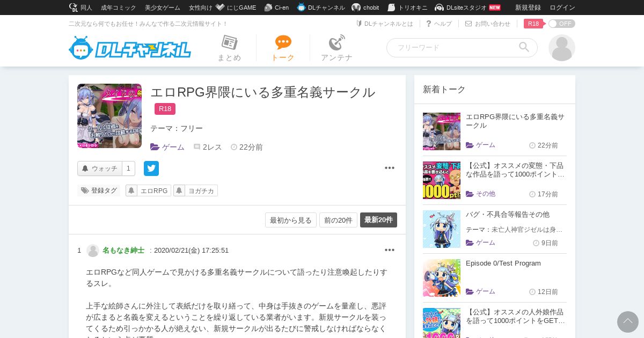The height and width of the screenshot is (338, 644).
Task: Click the 新着トーク heading
Action: coord(444,90)
